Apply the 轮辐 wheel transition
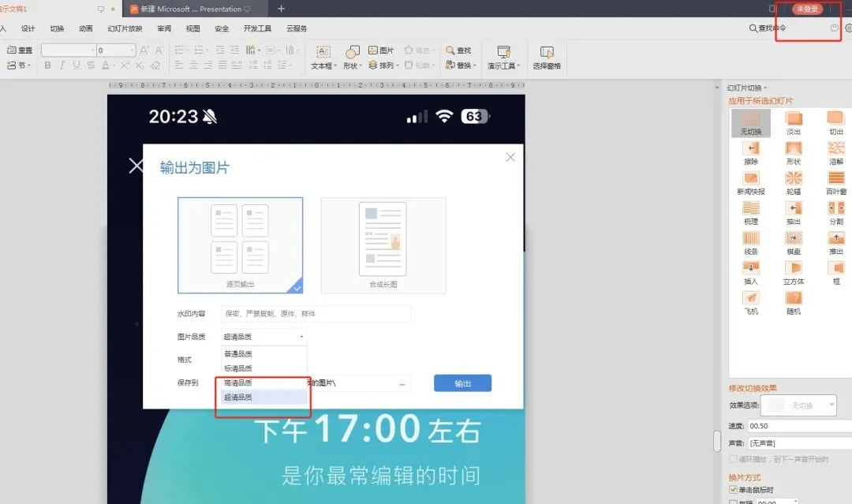Image resolution: width=852 pixels, height=504 pixels. (794, 182)
